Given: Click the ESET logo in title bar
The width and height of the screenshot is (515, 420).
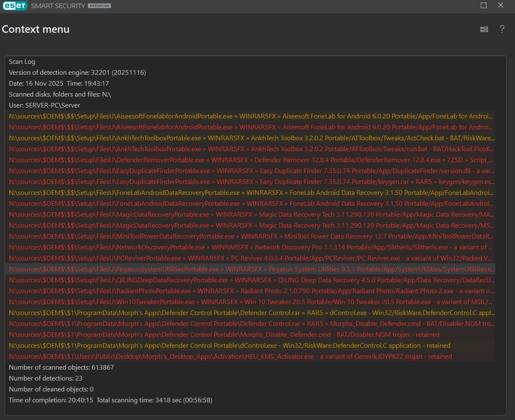Looking at the screenshot, I should (15, 6).
